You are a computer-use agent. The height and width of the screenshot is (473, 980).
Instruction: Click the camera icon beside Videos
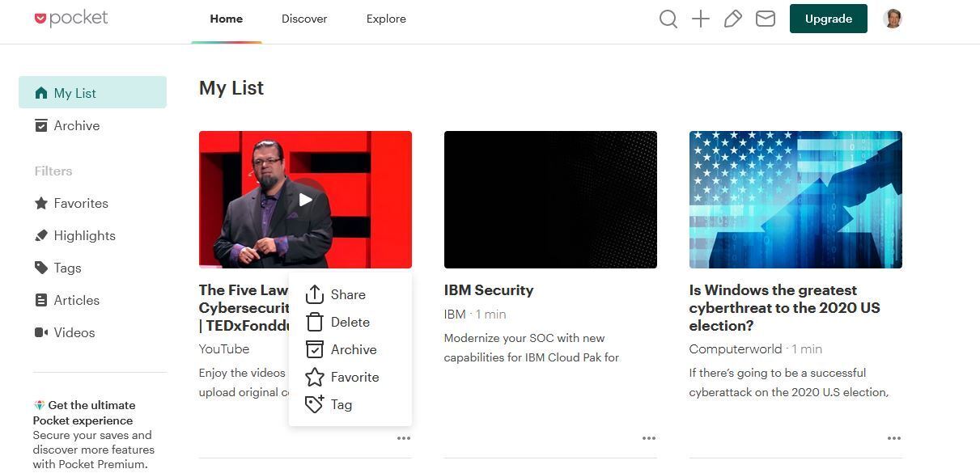[x=41, y=332]
